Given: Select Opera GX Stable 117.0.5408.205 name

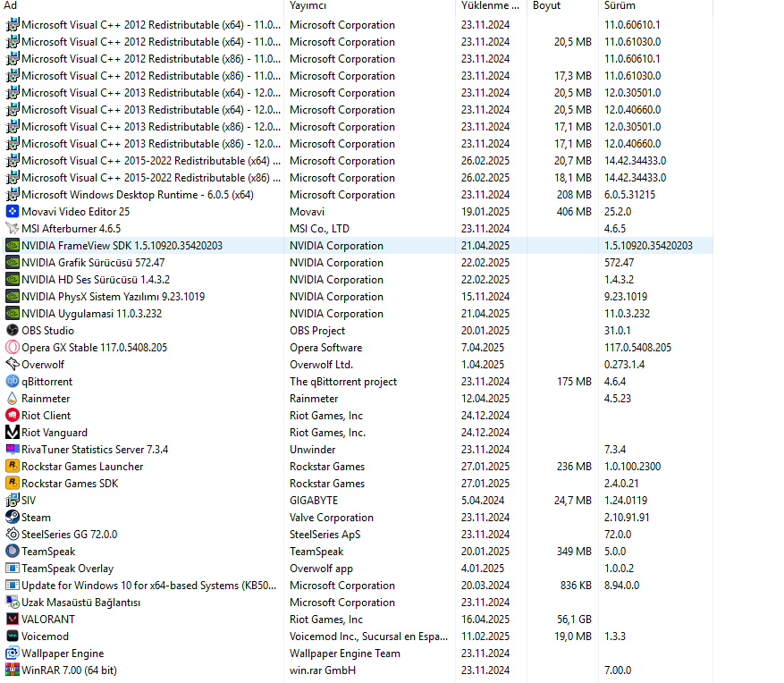Looking at the screenshot, I should pyautogui.click(x=95, y=348).
